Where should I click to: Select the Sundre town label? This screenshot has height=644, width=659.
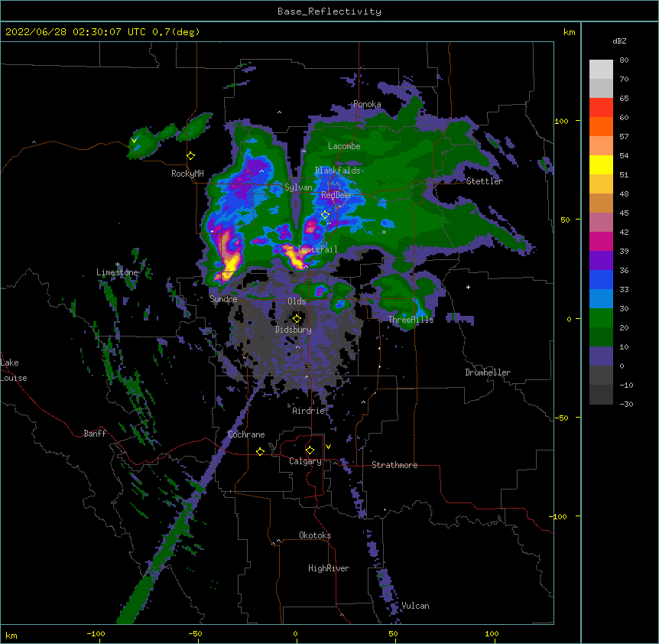click(x=223, y=299)
